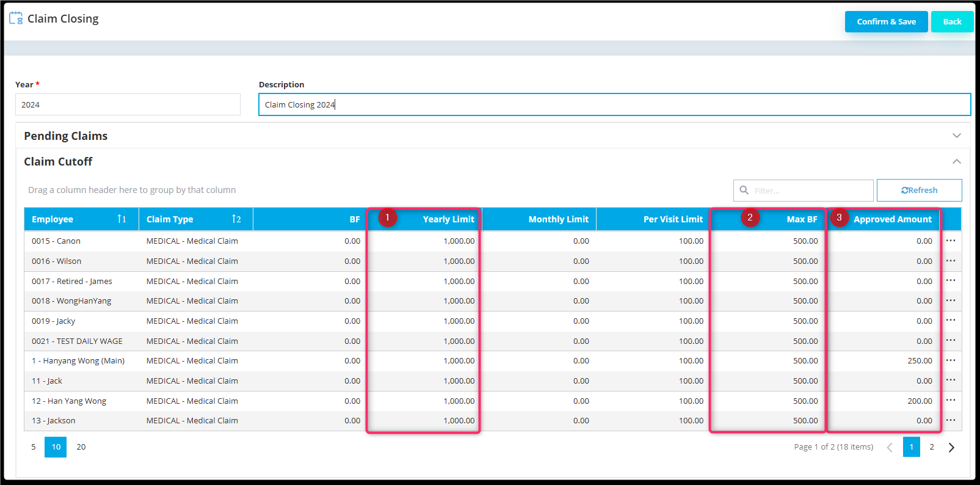Sort by Max BF column header
This screenshot has height=485, width=980.
point(768,219)
